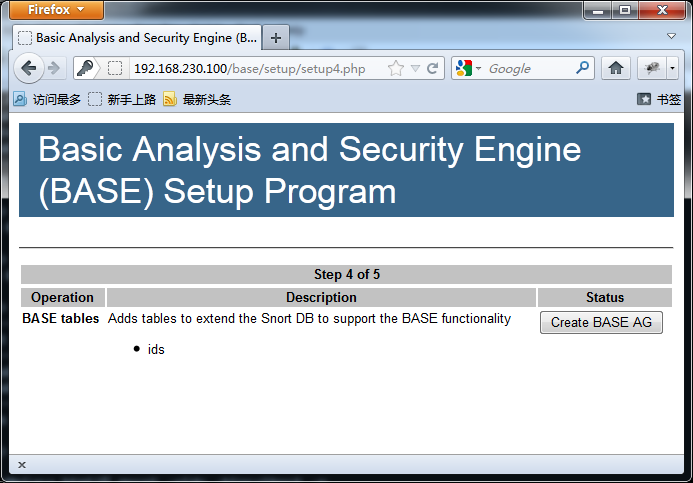
Task: Go to the home page icon
Action: (616, 68)
